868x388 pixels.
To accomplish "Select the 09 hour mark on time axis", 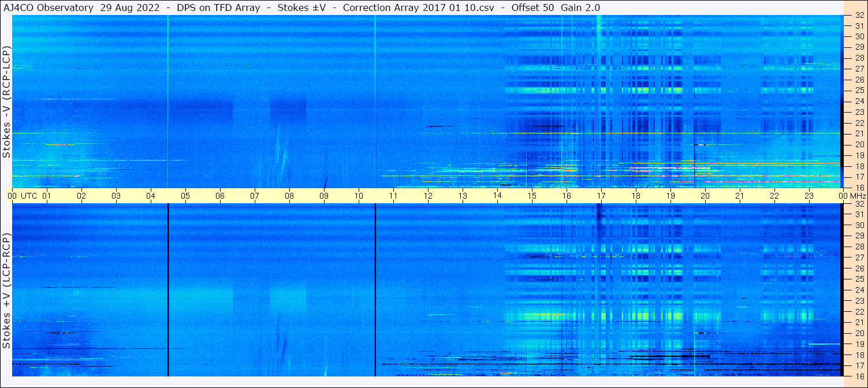I will [324, 196].
